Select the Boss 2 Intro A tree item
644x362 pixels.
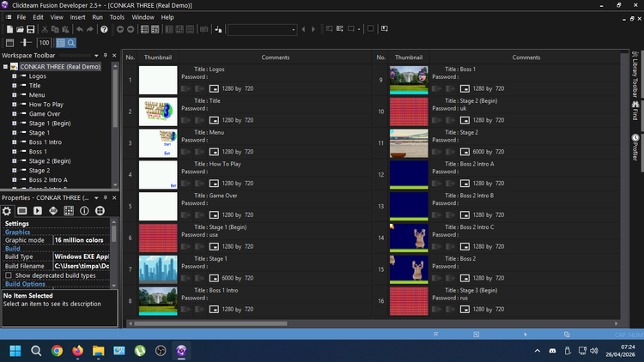point(48,180)
